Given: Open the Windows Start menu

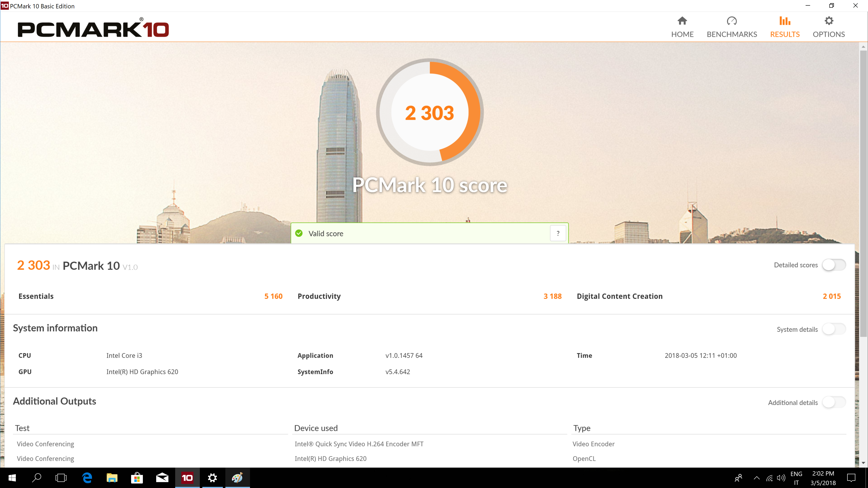Looking at the screenshot, I should point(12,478).
